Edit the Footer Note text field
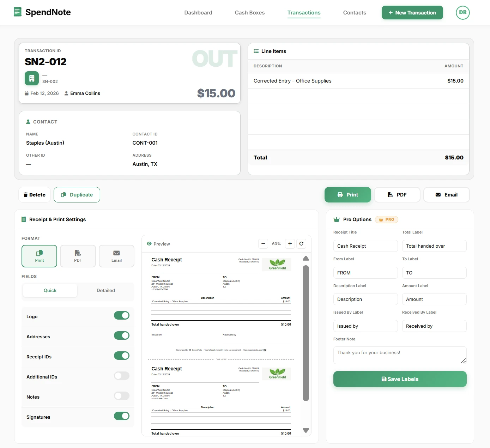 point(400,355)
